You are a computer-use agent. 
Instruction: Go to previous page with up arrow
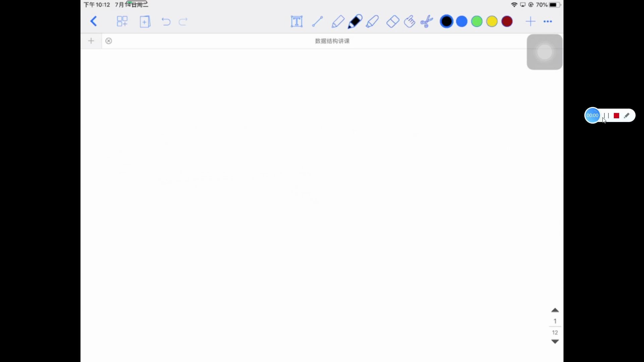[555, 310]
